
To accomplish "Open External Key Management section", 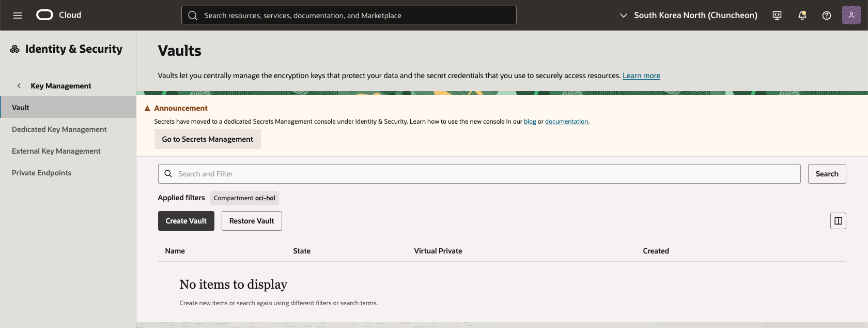I will point(56,151).
